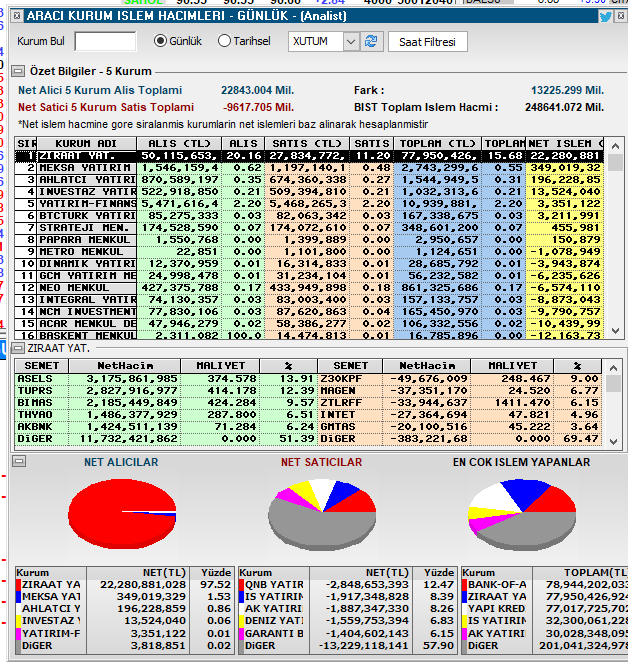Select the INVESTAZ YATIR row
628x662 pixels.
309,192
